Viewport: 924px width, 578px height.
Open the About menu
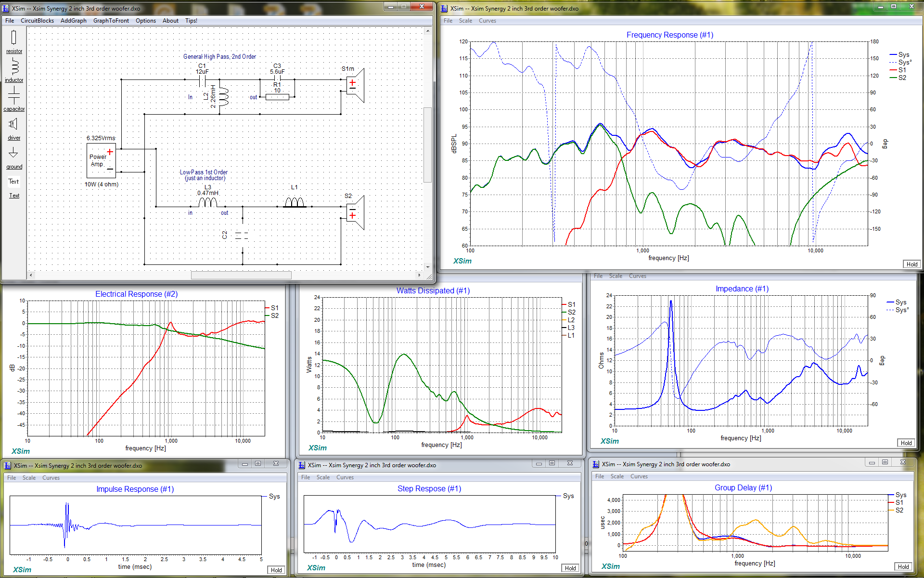(x=170, y=21)
